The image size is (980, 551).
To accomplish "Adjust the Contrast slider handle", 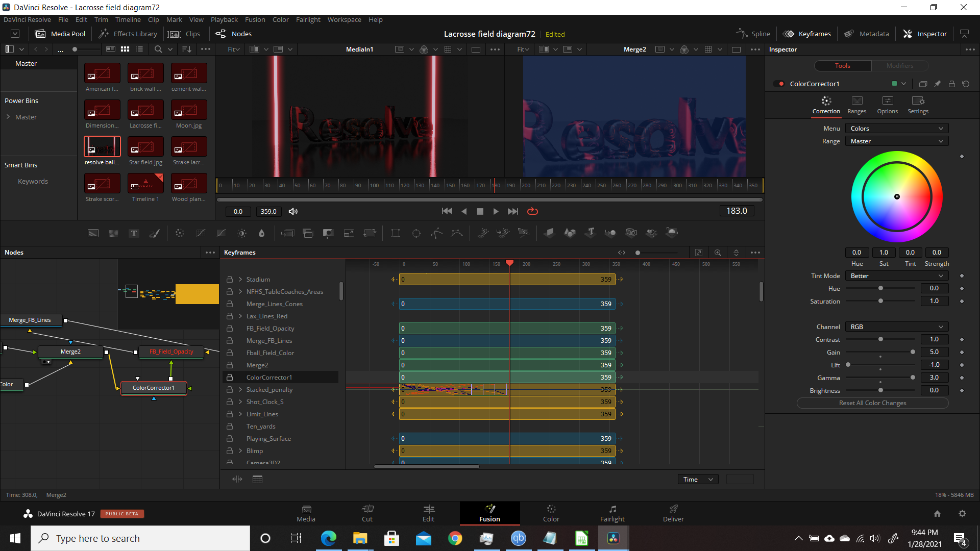I will click(x=880, y=339).
